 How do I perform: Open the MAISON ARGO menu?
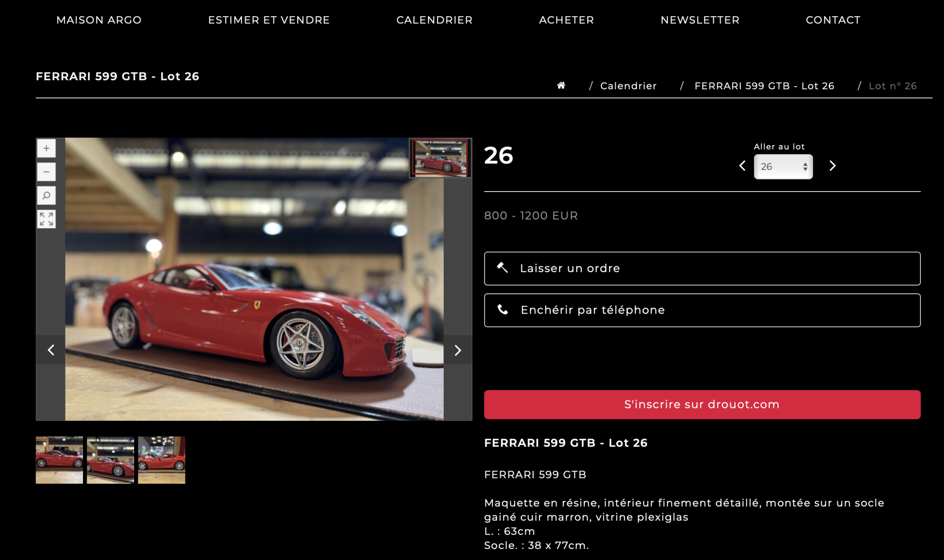tap(99, 20)
